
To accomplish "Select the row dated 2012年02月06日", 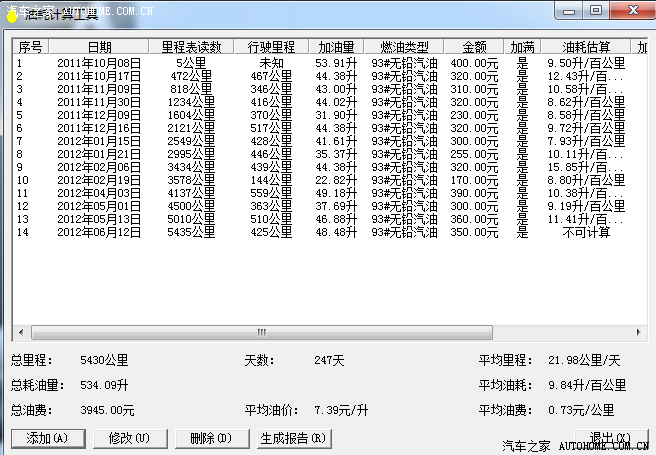I will (x=99, y=167).
